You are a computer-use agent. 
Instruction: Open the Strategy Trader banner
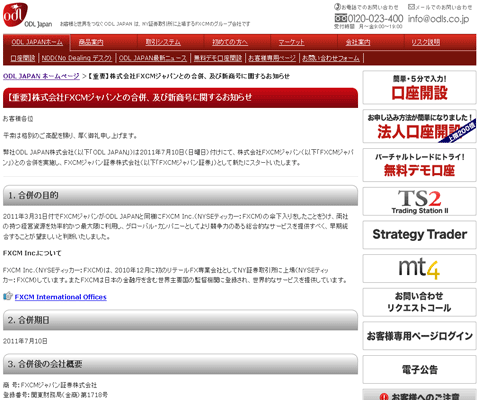tap(419, 235)
